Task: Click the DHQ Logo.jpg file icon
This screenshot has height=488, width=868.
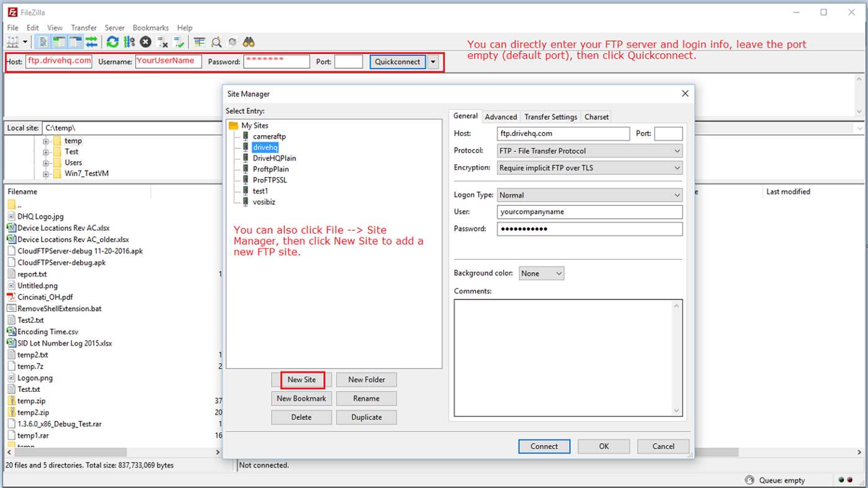Action: point(11,216)
